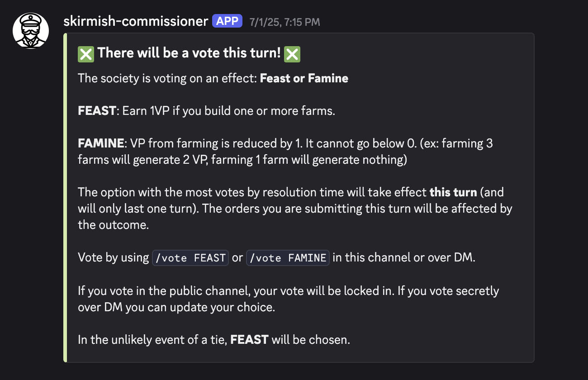Click the crossed swords emoji after the title

292,54
